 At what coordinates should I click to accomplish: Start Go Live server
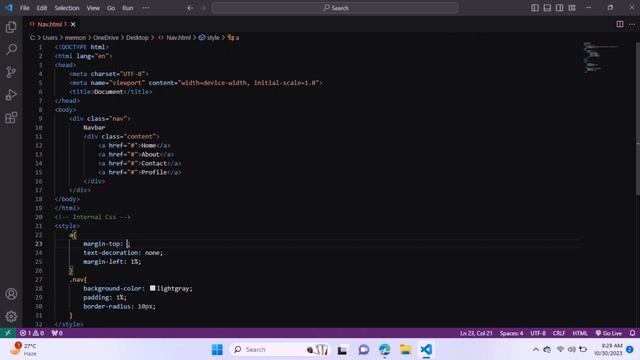[608, 333]
